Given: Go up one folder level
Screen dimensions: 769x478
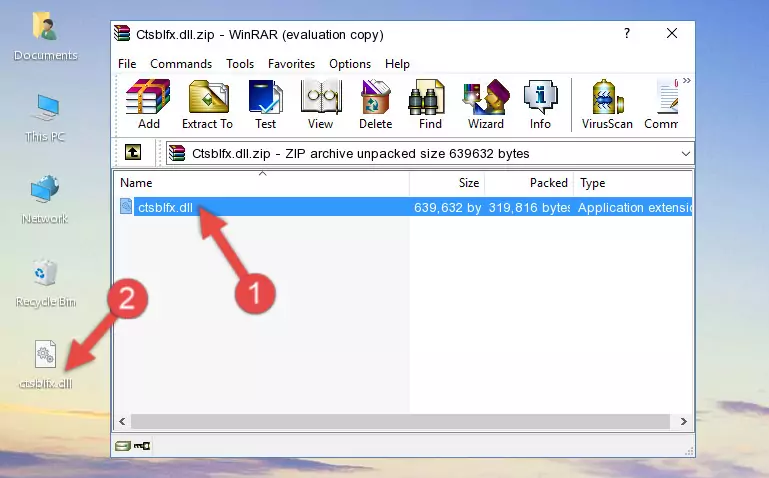Looking at the screenshot, I should pyautogui.click(x=133, y=152).
